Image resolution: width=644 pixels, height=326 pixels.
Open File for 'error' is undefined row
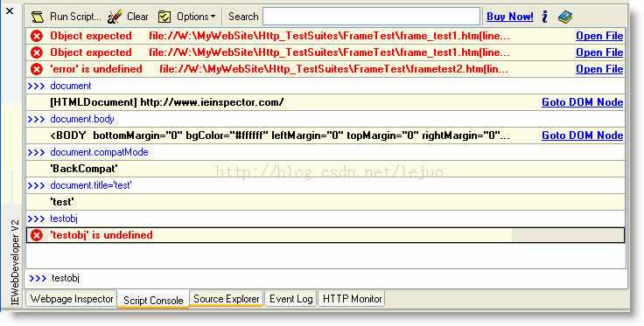[x=599, y=69]
